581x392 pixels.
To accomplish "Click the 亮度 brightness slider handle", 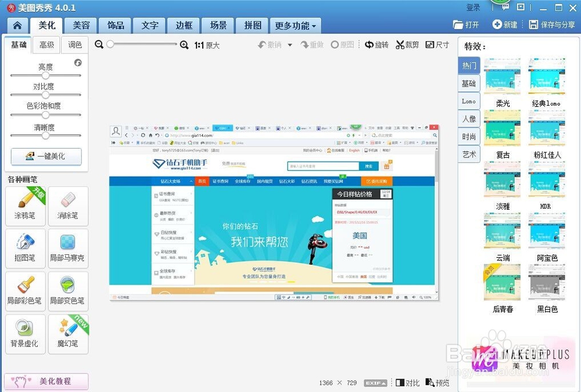I will coord(45,75).
